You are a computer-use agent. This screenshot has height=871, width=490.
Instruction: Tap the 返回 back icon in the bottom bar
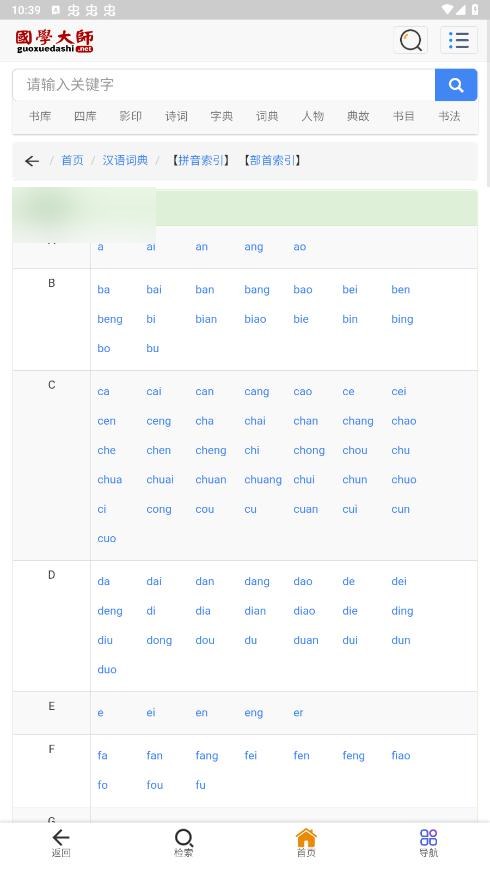[x=61, y=843]
